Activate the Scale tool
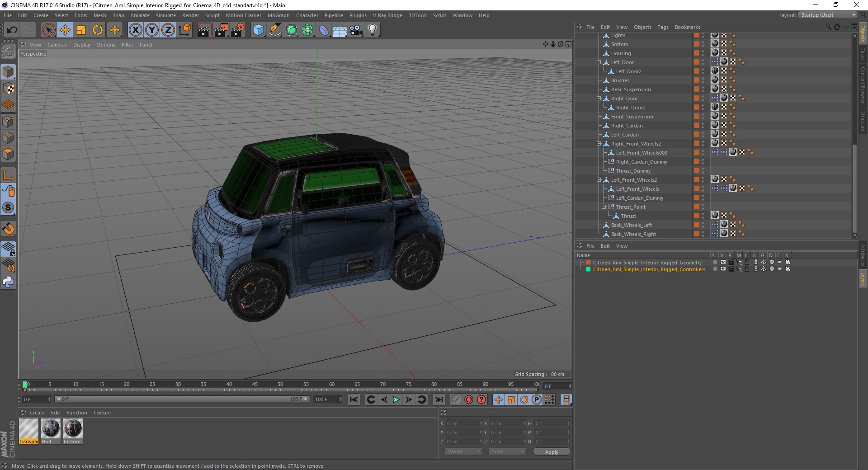This screenshot has height=470, width=868. (81, 30)
